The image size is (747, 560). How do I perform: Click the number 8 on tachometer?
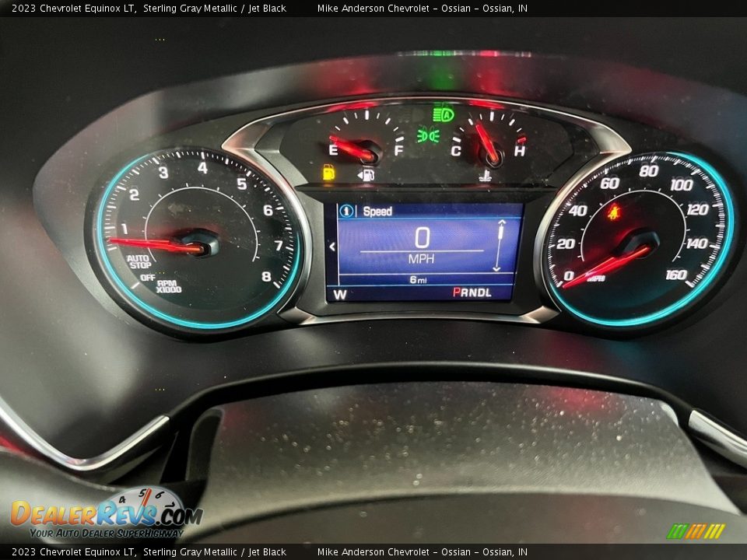(266, 276)
